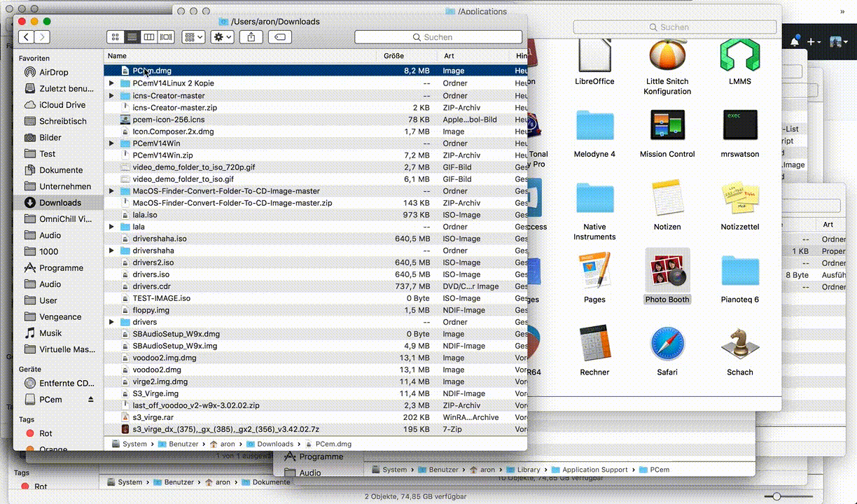Screen dimensions: 857x504
Task: Expand the drivers folder row
Action: pyautogui.click(x=111, y=322)
